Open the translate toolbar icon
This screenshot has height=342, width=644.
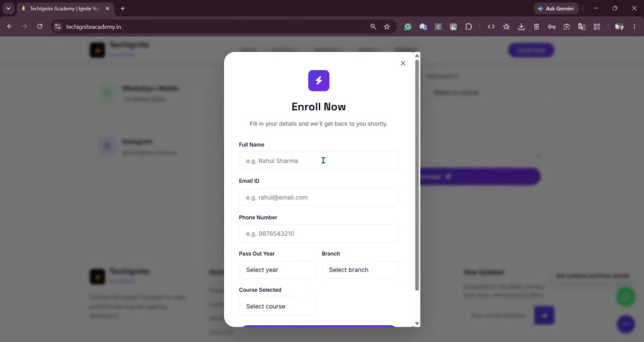[582, 26]
